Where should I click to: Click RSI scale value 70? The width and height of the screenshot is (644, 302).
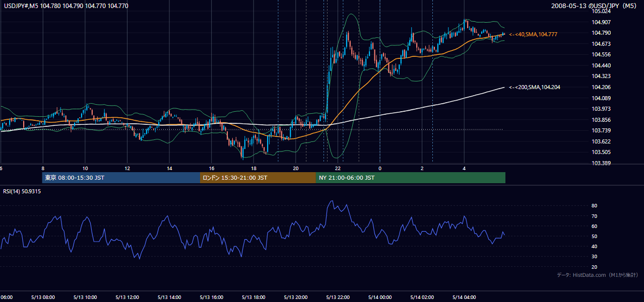[595, 216]
